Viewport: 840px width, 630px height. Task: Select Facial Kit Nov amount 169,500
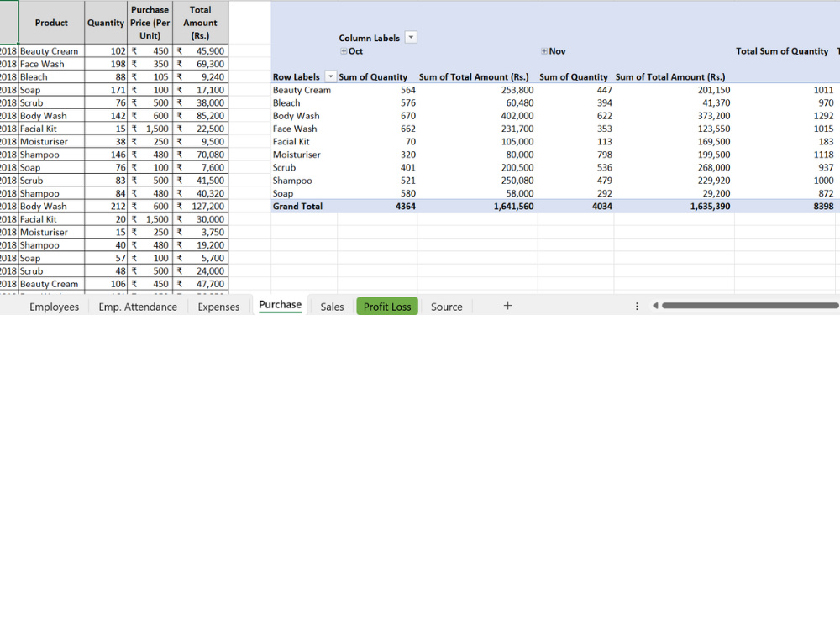(x=714, y=141)
